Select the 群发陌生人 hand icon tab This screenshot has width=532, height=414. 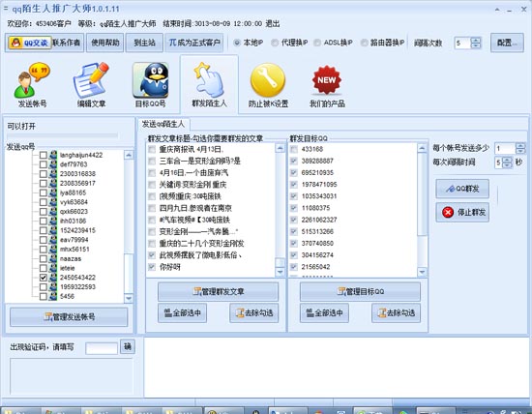[209, 85]
